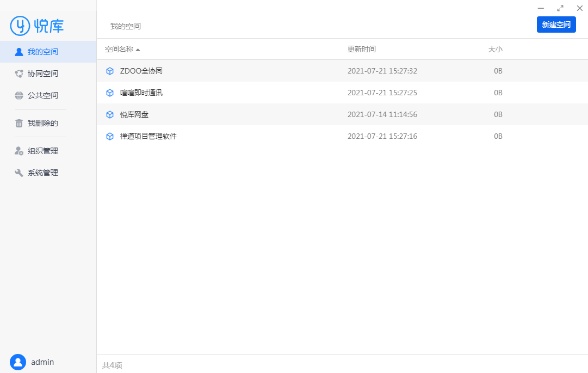Open the 禅道项目管理软件 space
The width and height of the screenshot is (588, 373).
point(148,136)
